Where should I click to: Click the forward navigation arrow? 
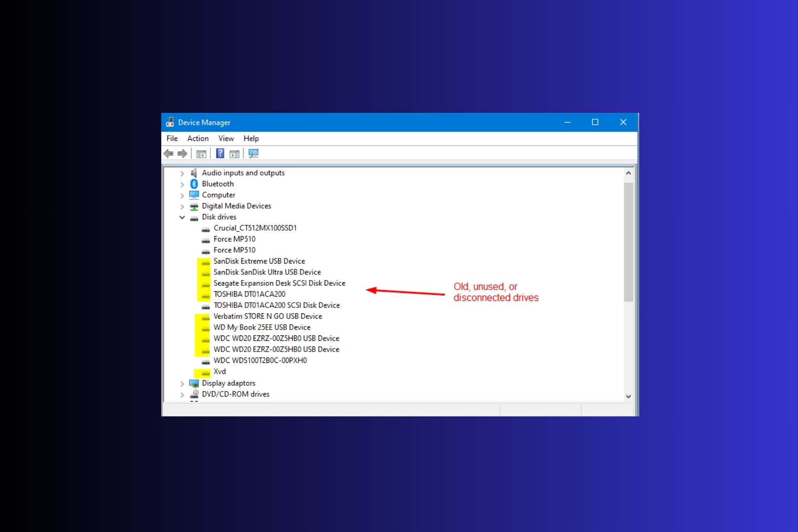[182, 153]
